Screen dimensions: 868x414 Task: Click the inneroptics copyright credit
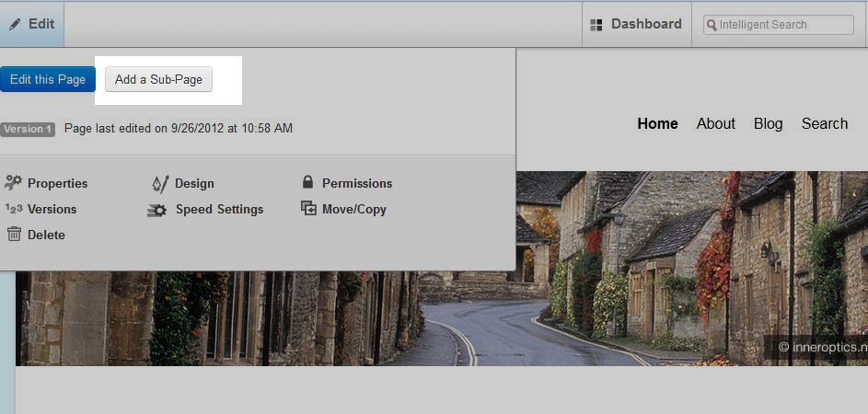(821, 347)
